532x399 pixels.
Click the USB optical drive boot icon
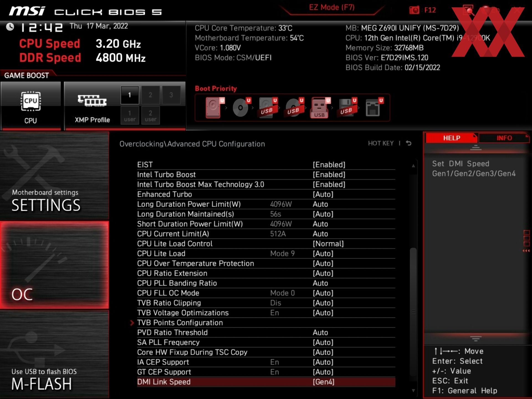295,108
